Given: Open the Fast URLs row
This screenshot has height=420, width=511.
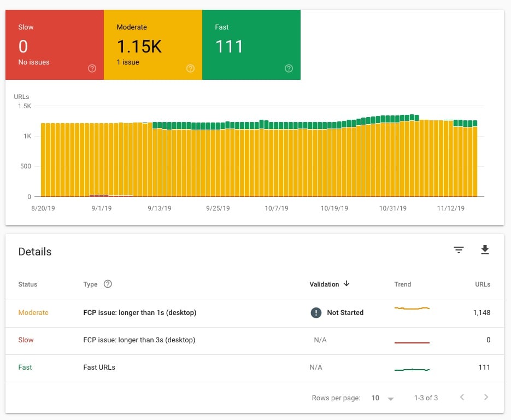Looking at the screenshot, I should tap(255, 368).
